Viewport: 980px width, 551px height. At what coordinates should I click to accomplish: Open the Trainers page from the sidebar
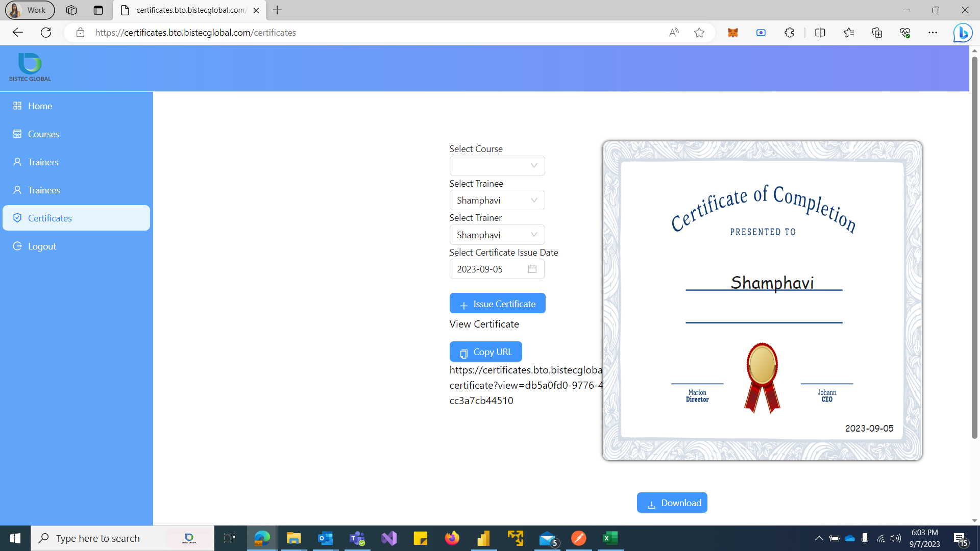pos(43,162)
